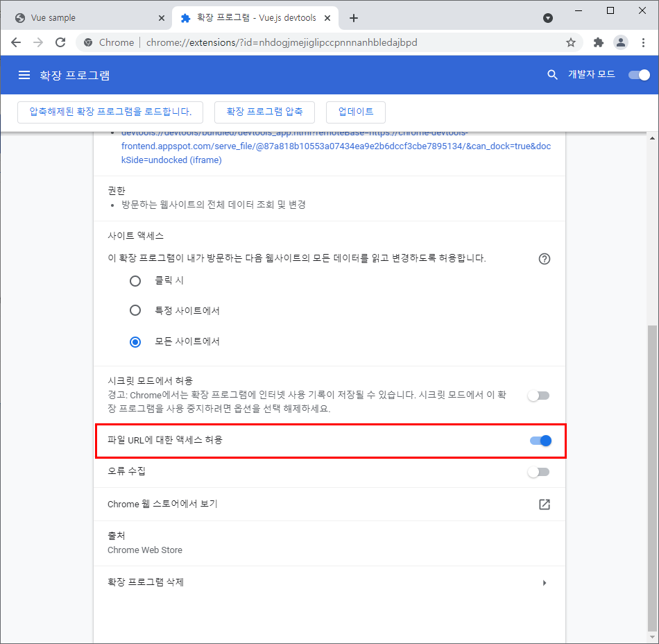Open the devtools_app.html iframe link
Viewport: 659px width, 644px height.
336,146
